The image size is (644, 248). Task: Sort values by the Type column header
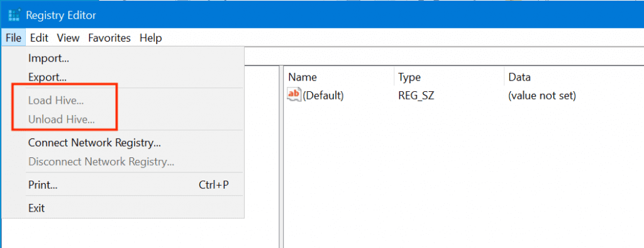(x=449, y=77)
